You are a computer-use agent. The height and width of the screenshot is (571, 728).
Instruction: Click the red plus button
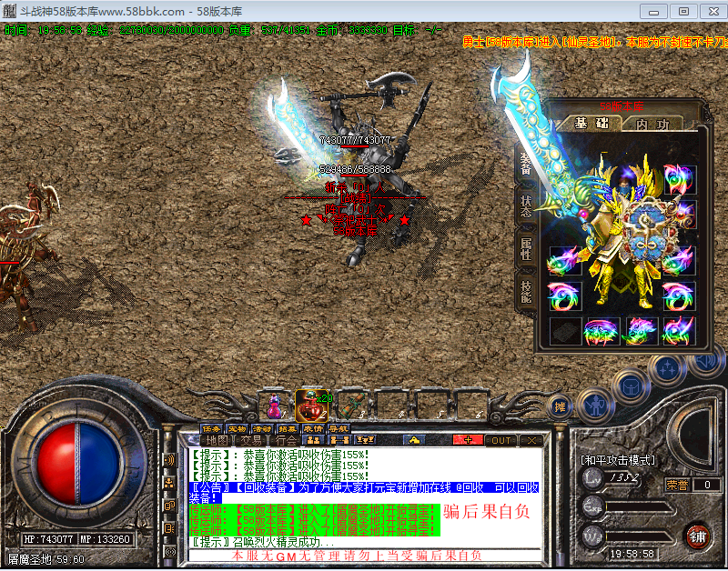pos(468,440)
